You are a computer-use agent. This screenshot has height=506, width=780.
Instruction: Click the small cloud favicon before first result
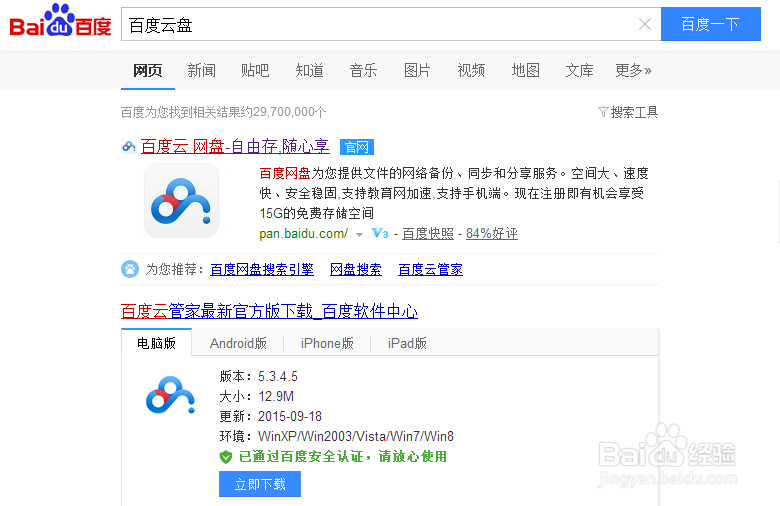click(x=129, y=146)
